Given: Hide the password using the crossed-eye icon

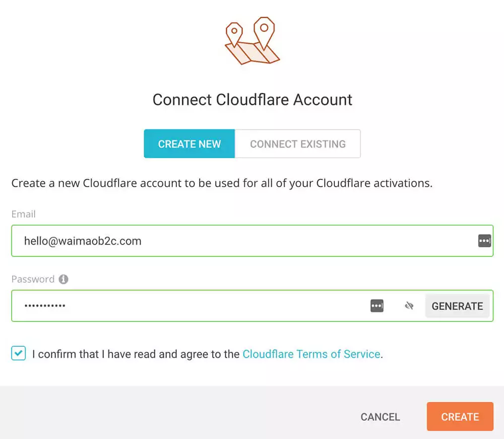Looking at the screenshot, I should [x=409, y=306].
